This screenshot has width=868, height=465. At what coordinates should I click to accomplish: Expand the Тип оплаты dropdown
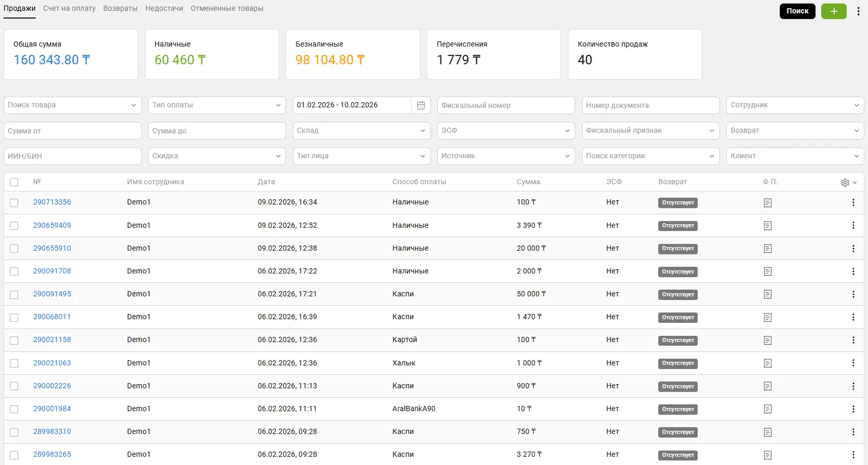click(216, 105)
